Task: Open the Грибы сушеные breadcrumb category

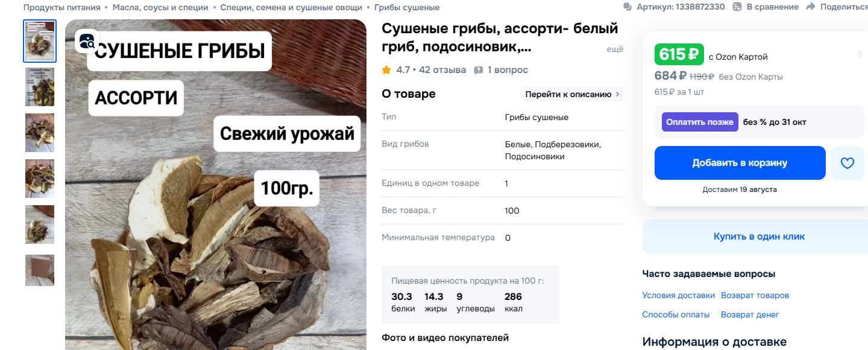Action: [407, 7]
